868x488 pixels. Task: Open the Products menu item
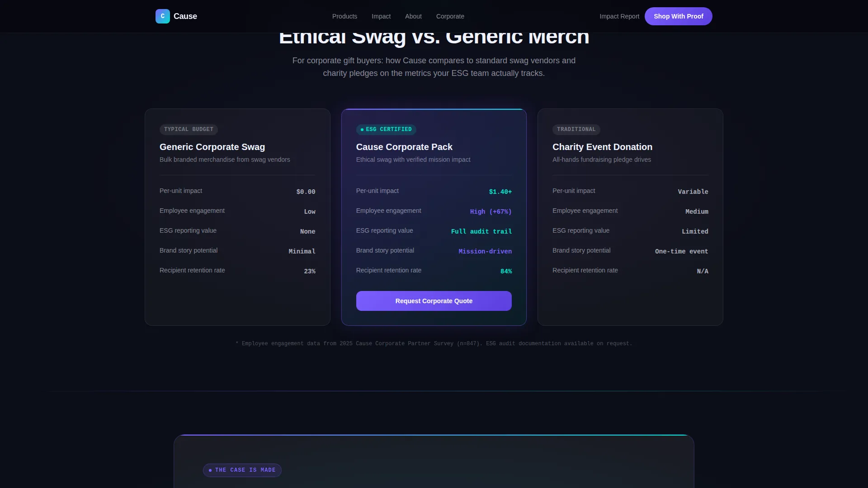point(344,16)
